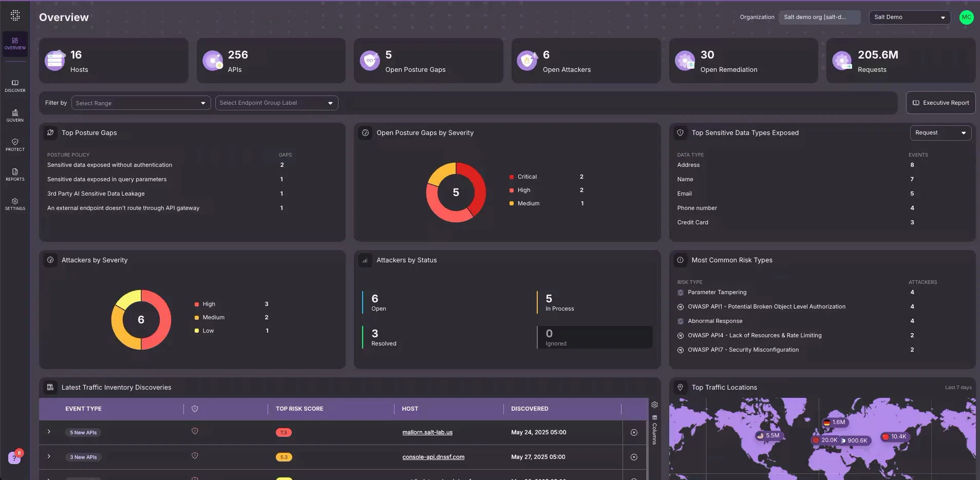
Task: Open the Executive Report
Action: click(x=940, y=103)
